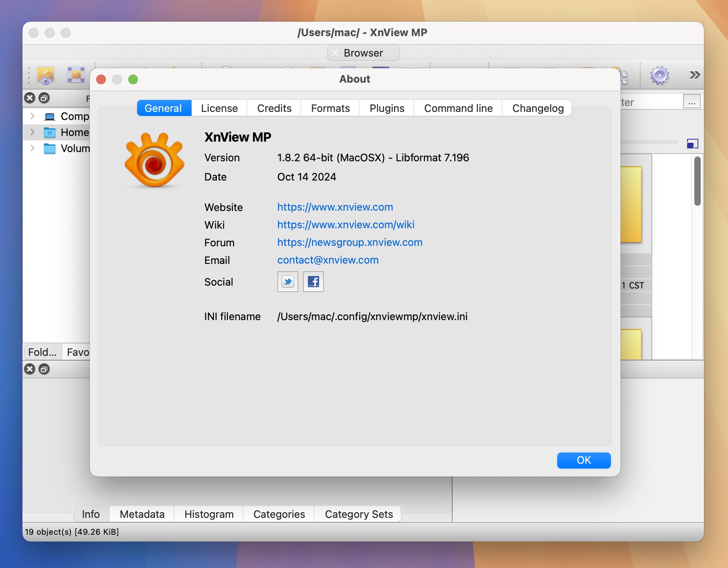Viewport: 728px width, 568px height.
Task: Click the status bar 19 object(s) text
Action: click(x=72, y=532)
